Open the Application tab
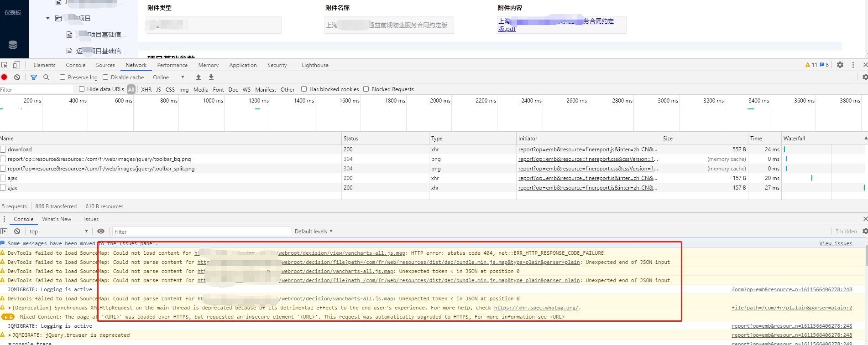868x345 pixels. click(243, 65)
